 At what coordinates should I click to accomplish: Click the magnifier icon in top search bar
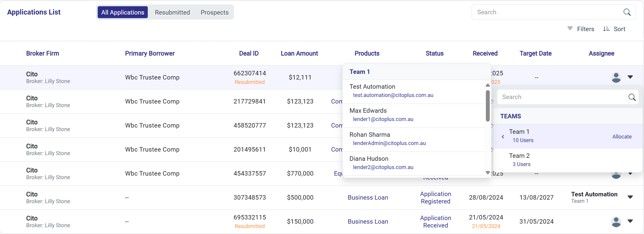coord(627,12)
